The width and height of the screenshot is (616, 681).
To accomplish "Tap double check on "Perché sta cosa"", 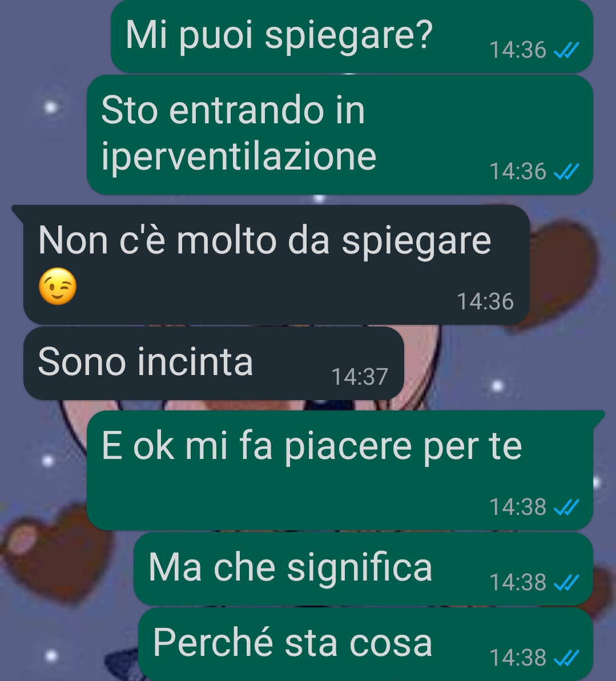I will coord(566,658).
